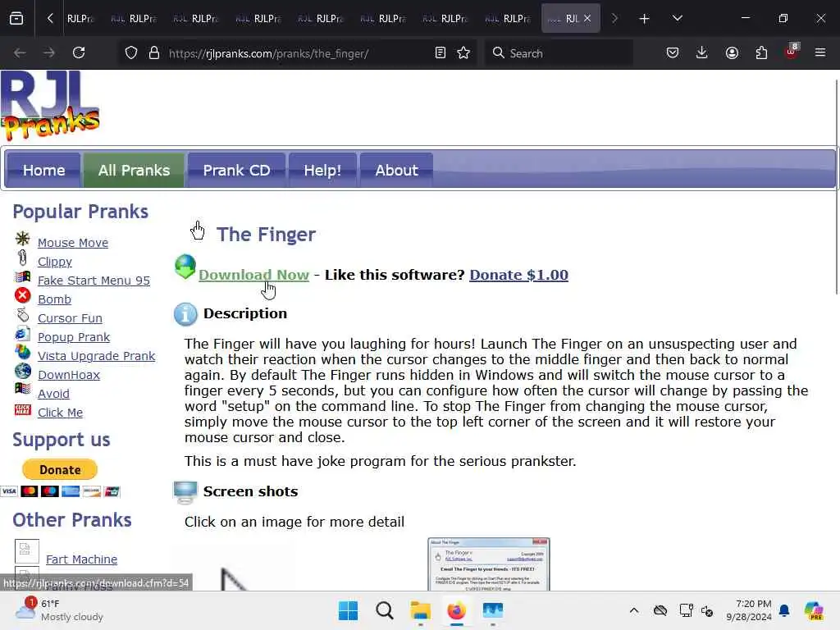Switch to the first RJLPranks browser tab
This screenshot has height=630, width=840.
pos(80,18)
